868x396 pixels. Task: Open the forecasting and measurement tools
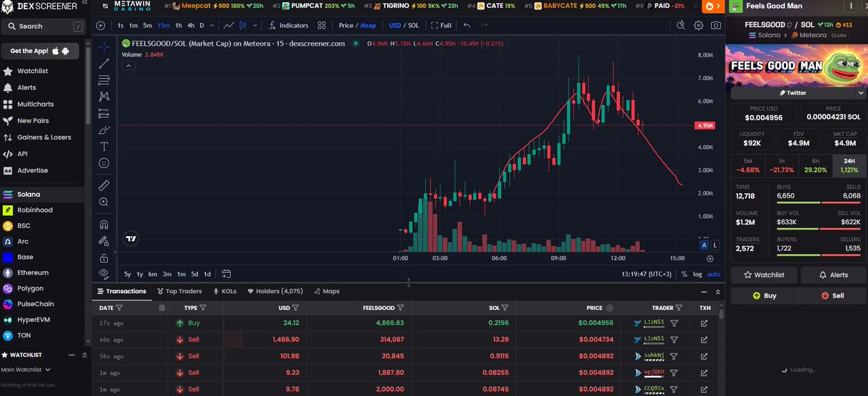coord(104,113)
